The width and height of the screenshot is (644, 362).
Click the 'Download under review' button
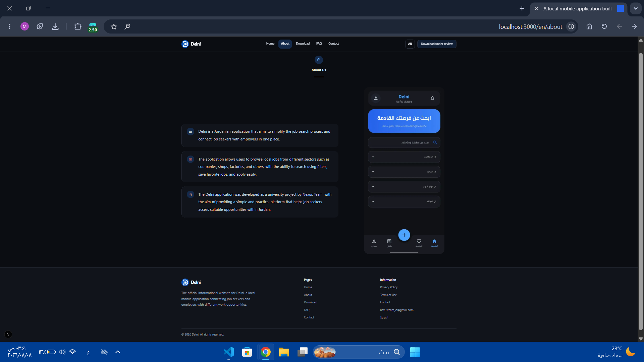point(437,44)
